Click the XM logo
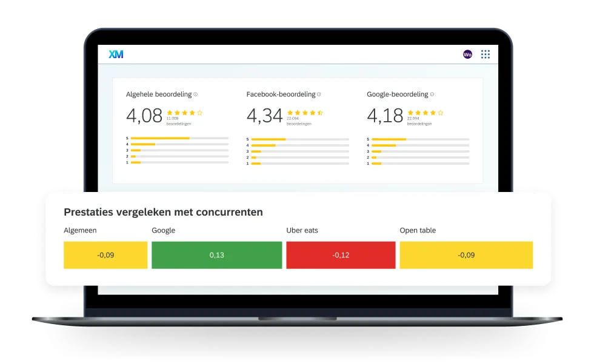The image size is (597, 364). point(116,55)
